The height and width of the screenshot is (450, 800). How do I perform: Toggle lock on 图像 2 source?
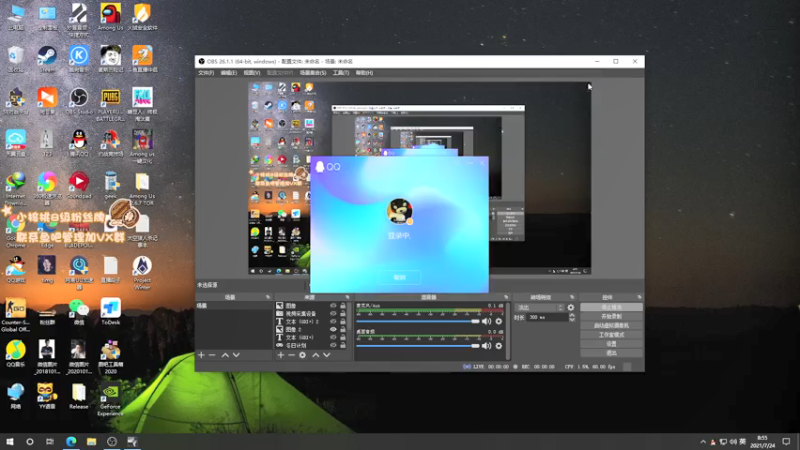point(343,330)
